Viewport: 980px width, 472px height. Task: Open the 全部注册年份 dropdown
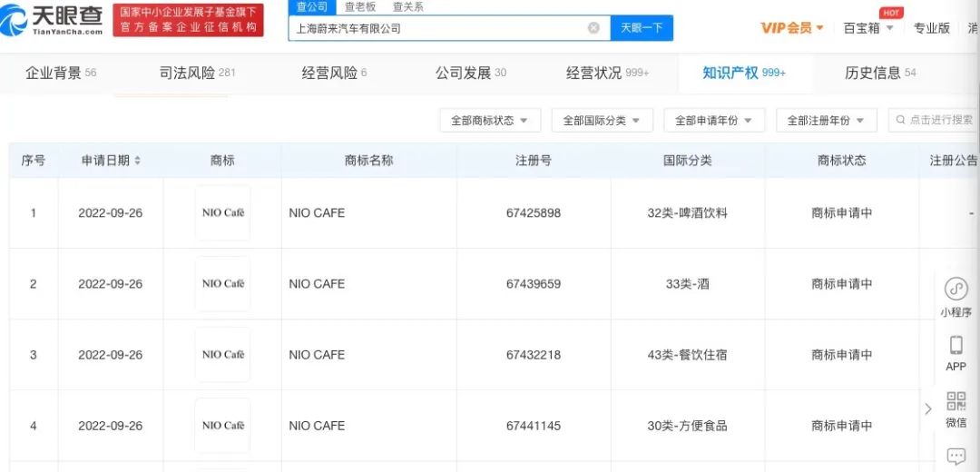point(827,121)
